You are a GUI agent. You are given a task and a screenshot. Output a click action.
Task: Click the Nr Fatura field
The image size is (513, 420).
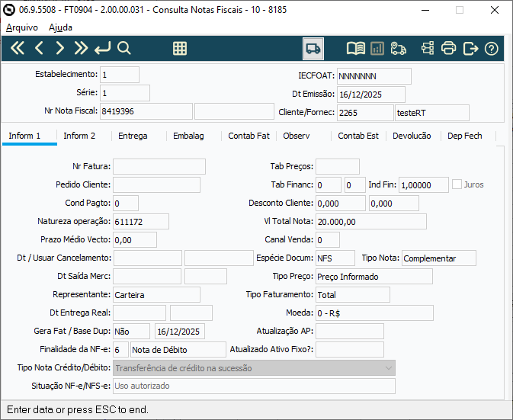[x=159, y=166]
